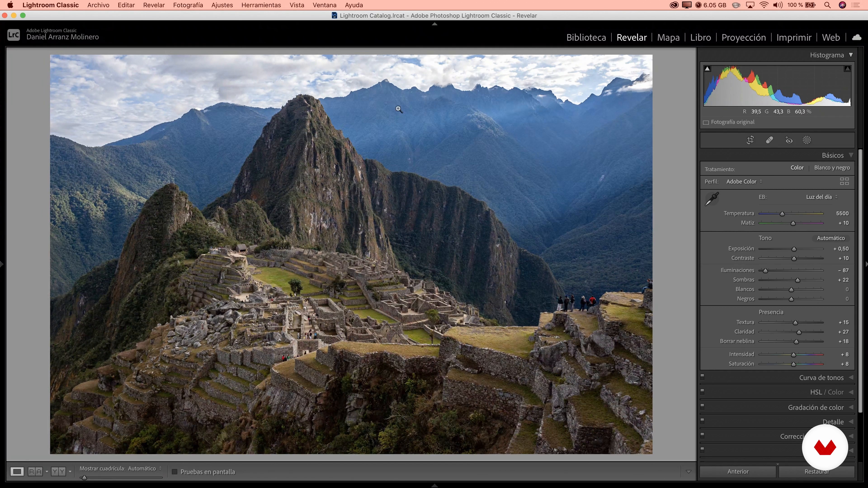Expand the Detalle panel
The image size is (868, 488).
click(x=851, y=422)
